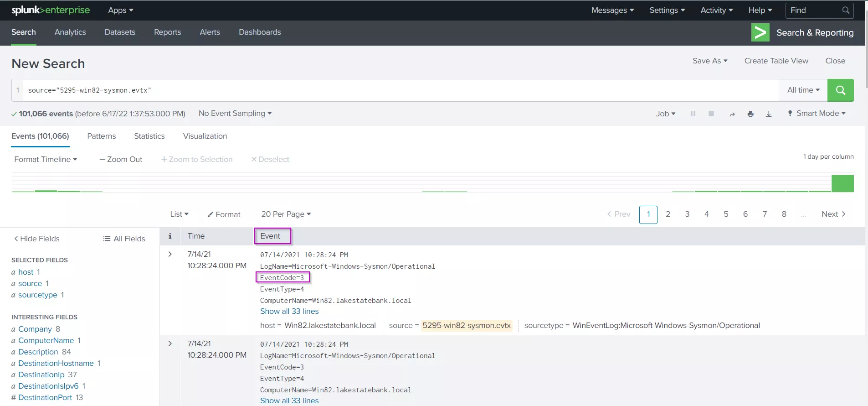
Task: Click the DestinationPort field
Action: pyautogui.click(x=45, y=397)
